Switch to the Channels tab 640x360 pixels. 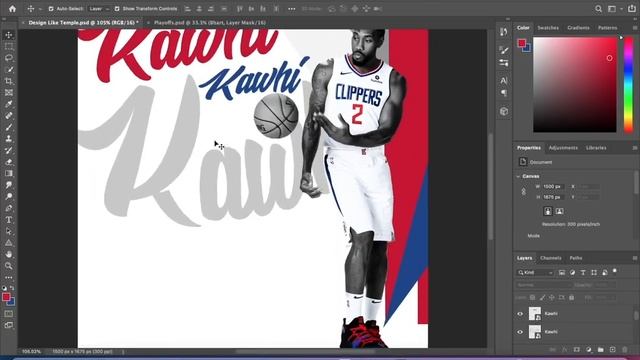(x=551, y=258)
